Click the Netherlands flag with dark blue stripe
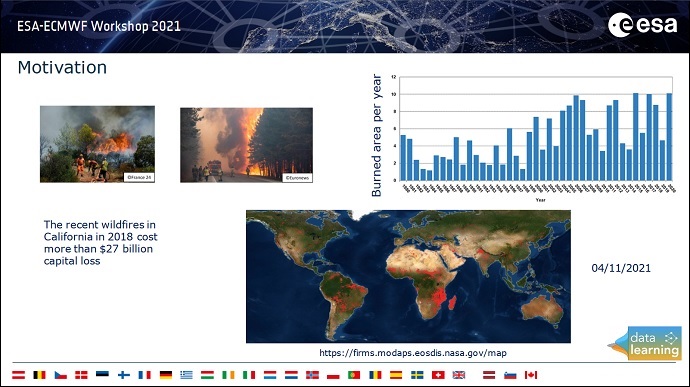 291,375
